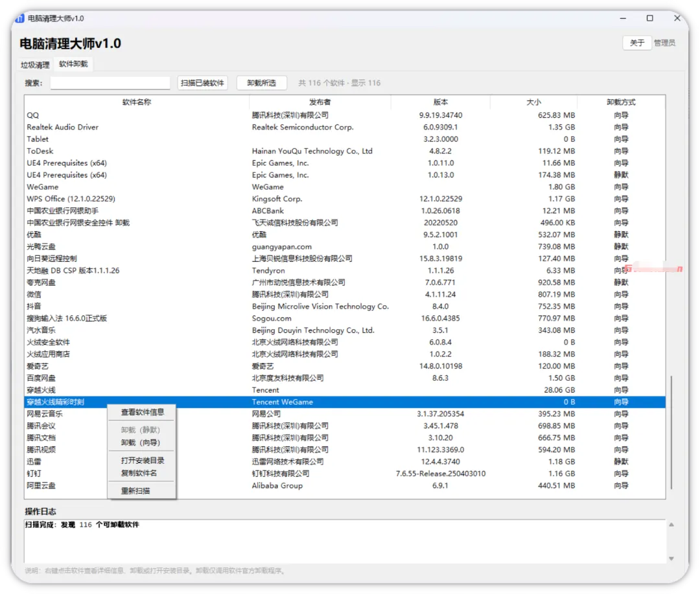The width and height of the screenshot is (700, 594).
Task: Click the Kingsoft Corp. publisher cell
Action: pos(277,199)
